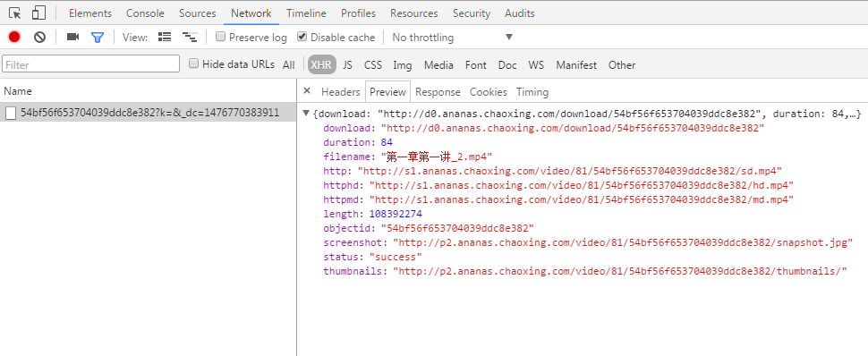Select file icon of request 54bf56f653704039ddc8e382
868x356 pixels.
[x=11, y=113]
